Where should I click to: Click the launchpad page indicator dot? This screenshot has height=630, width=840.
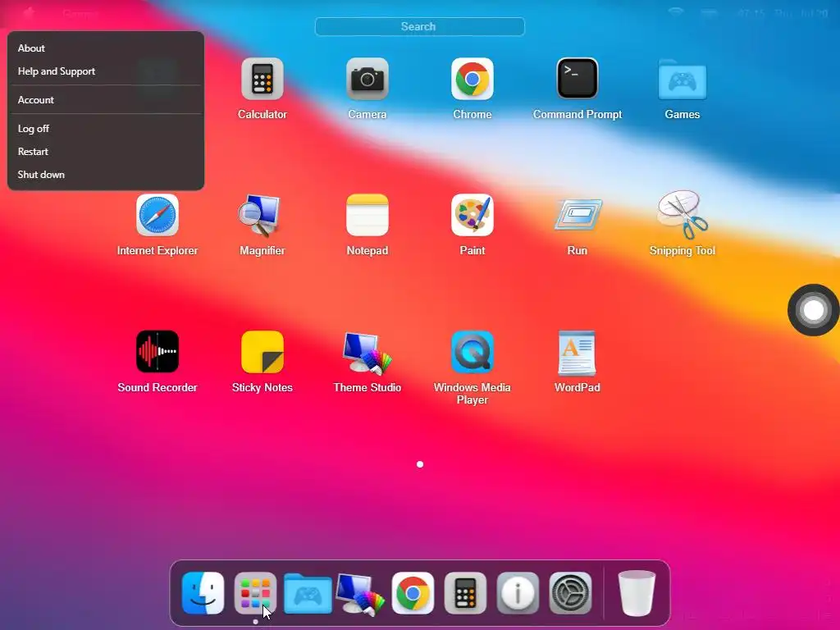[420, 464]
